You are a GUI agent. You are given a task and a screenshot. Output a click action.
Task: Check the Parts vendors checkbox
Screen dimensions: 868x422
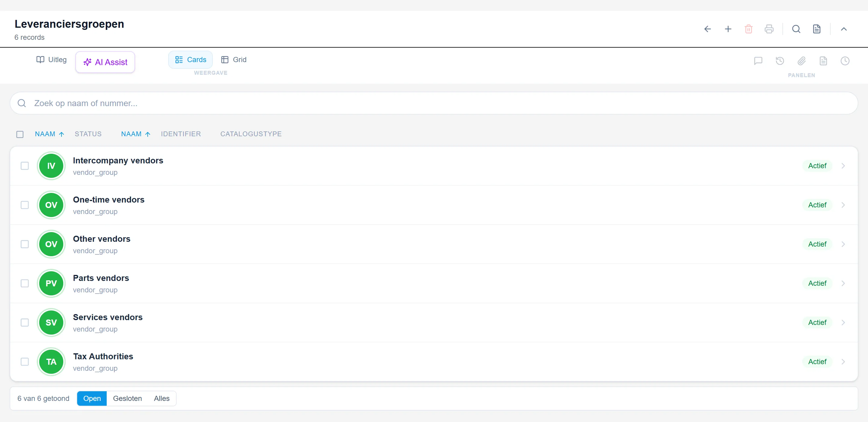pos(25,283)
